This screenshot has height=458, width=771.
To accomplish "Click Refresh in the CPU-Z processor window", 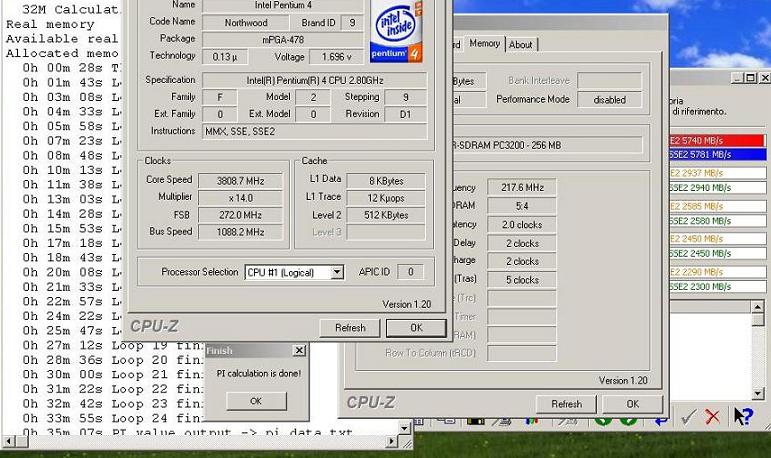I will coord(350,328).
